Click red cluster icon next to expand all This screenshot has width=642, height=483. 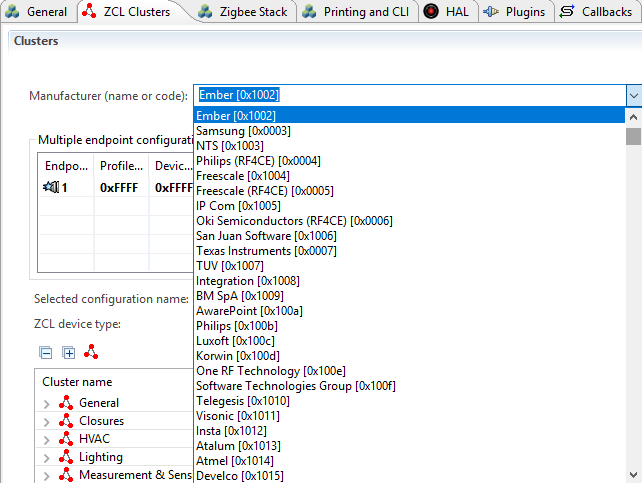coord(91,352)
